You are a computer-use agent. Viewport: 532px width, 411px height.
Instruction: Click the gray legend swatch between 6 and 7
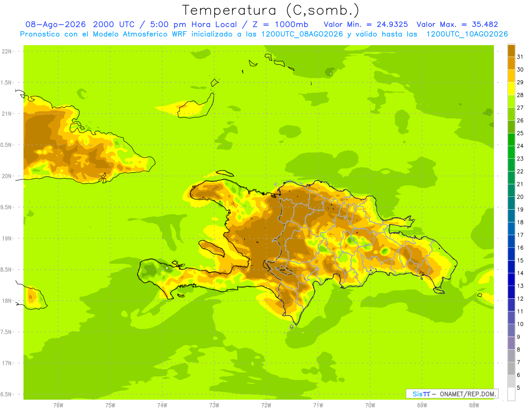[511, 368]
